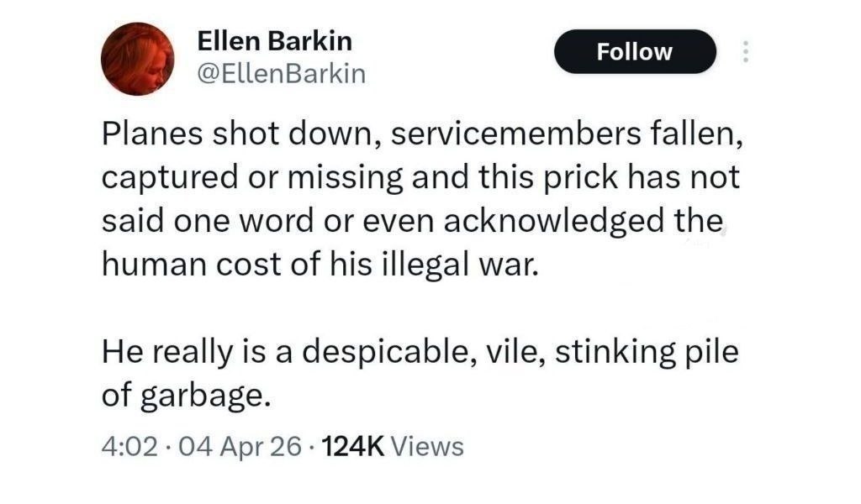Click the @EllenBarkin handle
Viewport: 861px width, 504px height.
click(280, 74)
